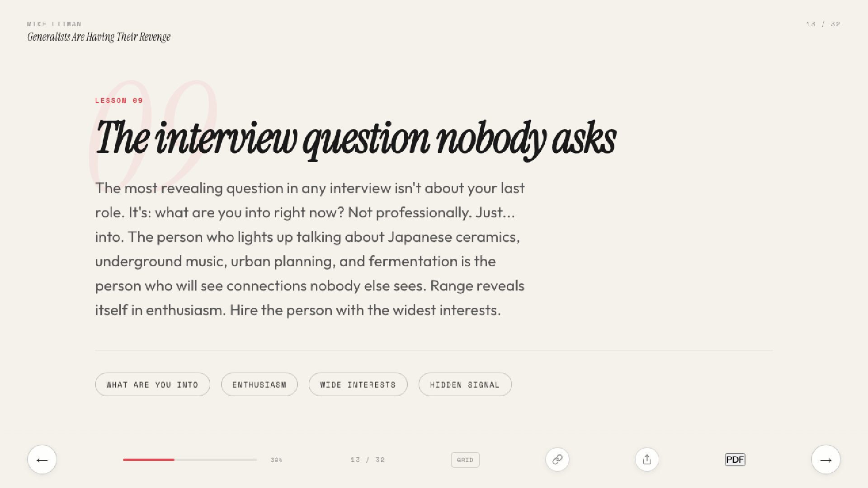The width and height of the screenshot is (868, 488).
Task: Click the red slide progress bar
Action: point(148,460)
